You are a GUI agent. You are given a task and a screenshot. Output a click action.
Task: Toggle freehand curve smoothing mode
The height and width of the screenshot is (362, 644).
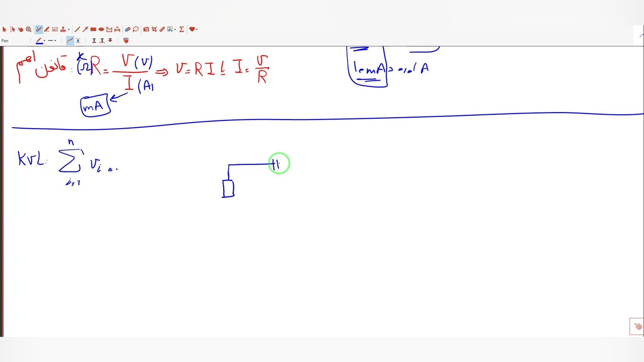[70, 40]
